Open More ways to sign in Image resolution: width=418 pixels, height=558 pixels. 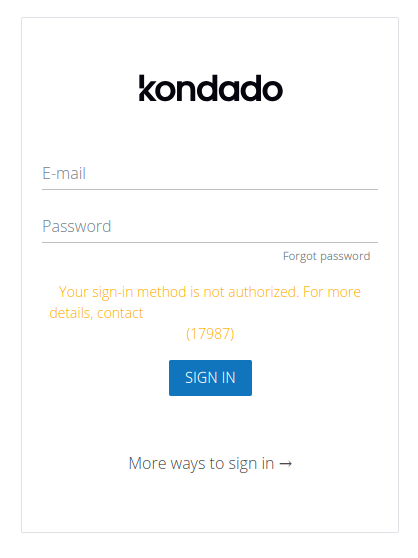[x=210, y=463]
